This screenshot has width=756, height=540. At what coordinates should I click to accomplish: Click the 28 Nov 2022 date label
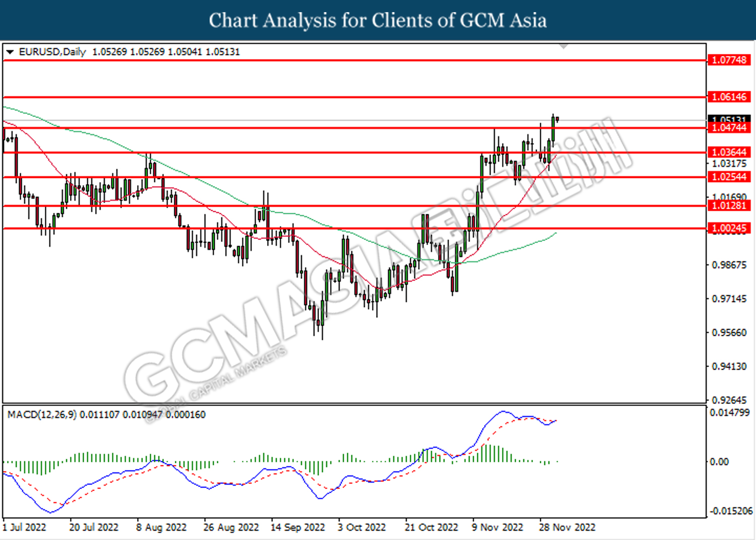click(x=567, y=527)
